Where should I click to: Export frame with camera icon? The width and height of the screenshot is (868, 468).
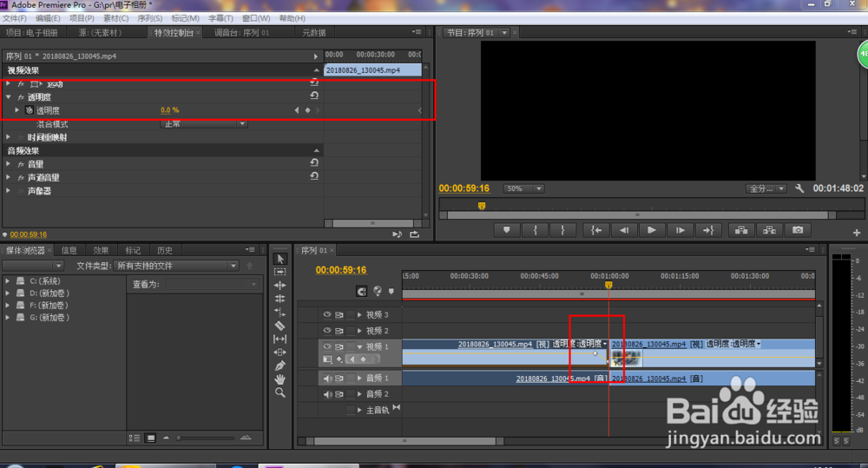pos(798,230)
